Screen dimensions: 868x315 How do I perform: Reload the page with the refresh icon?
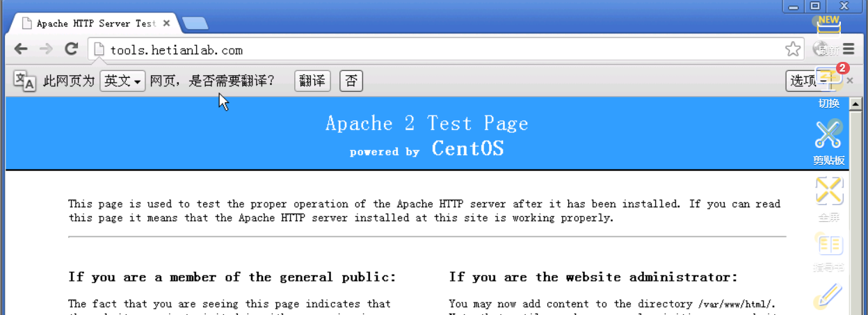(71, 49)
